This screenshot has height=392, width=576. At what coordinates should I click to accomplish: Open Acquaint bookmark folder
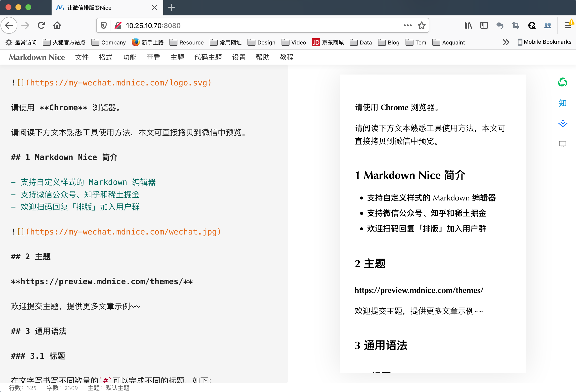449,42
